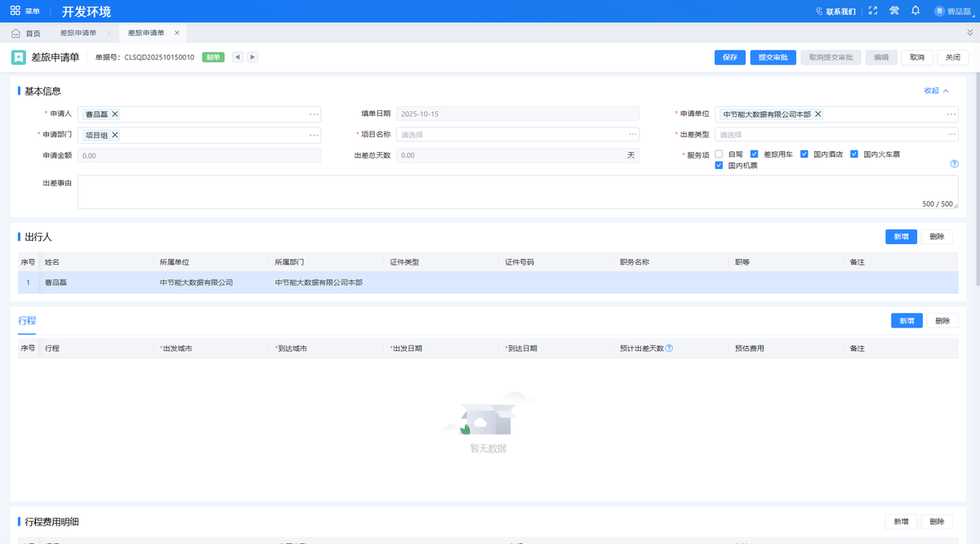The image size is (980, 544).
Task: Close the first 差旅申请单 tab
Action: tap(109, 33)
